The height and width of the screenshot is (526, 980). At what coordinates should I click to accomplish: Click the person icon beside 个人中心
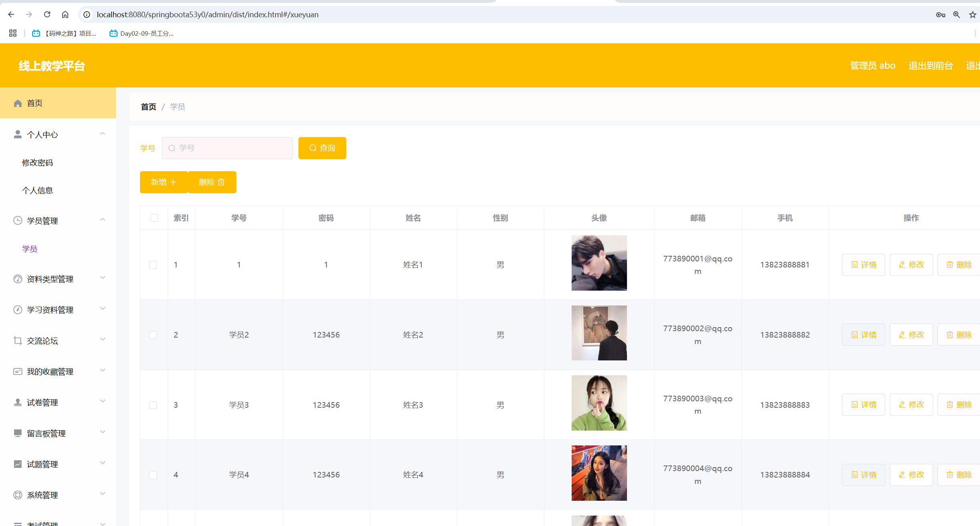pyautogui.click(x=18, y=134)
